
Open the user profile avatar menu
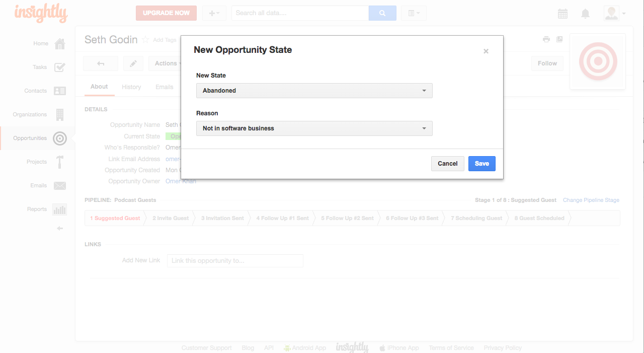coord(615,14)
